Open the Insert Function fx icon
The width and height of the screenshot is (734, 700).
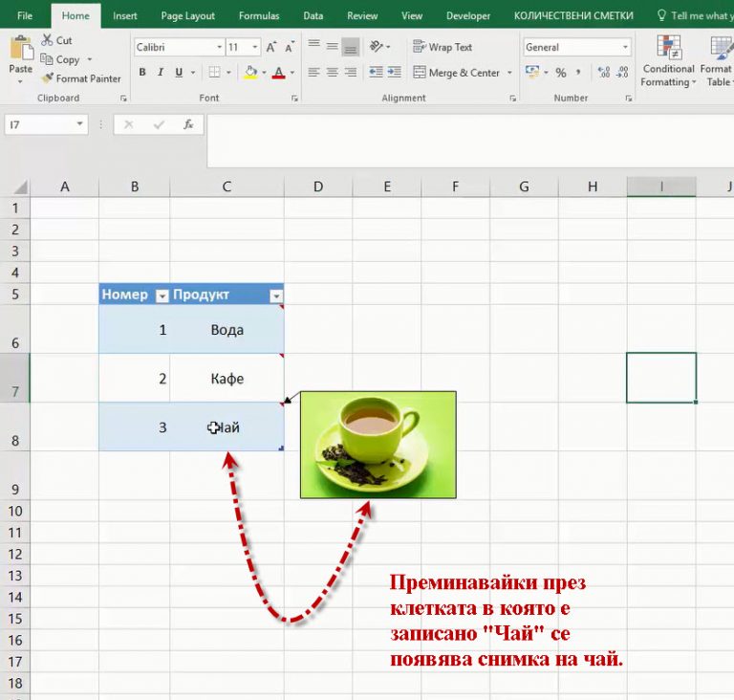[188, 124]
